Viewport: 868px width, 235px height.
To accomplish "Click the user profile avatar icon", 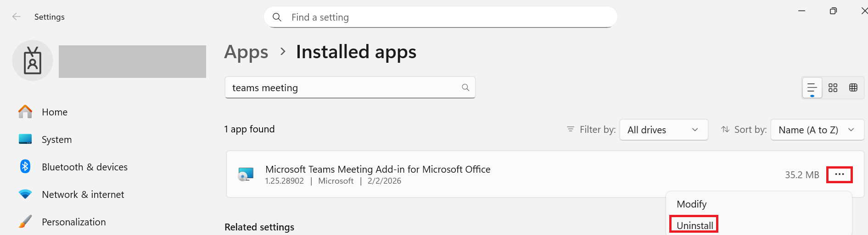I will pyautogui.click(x=33, y=60).
